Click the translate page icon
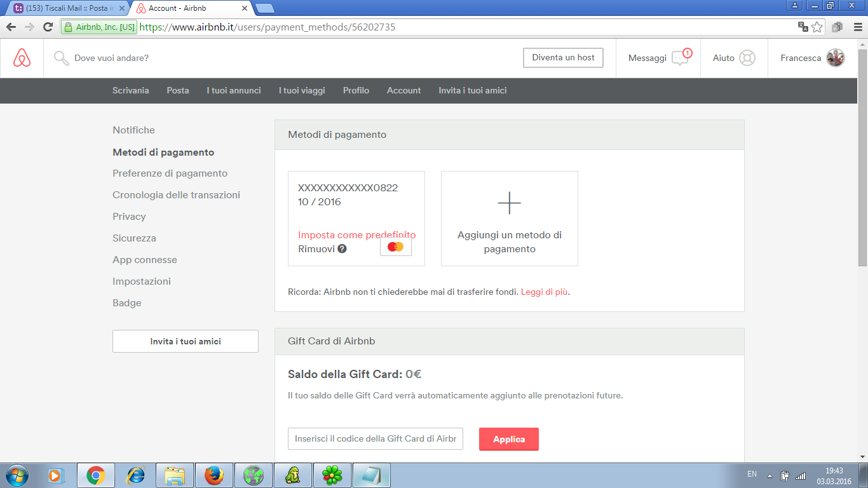This screenshot has width=868, height=488. (803, 27)
